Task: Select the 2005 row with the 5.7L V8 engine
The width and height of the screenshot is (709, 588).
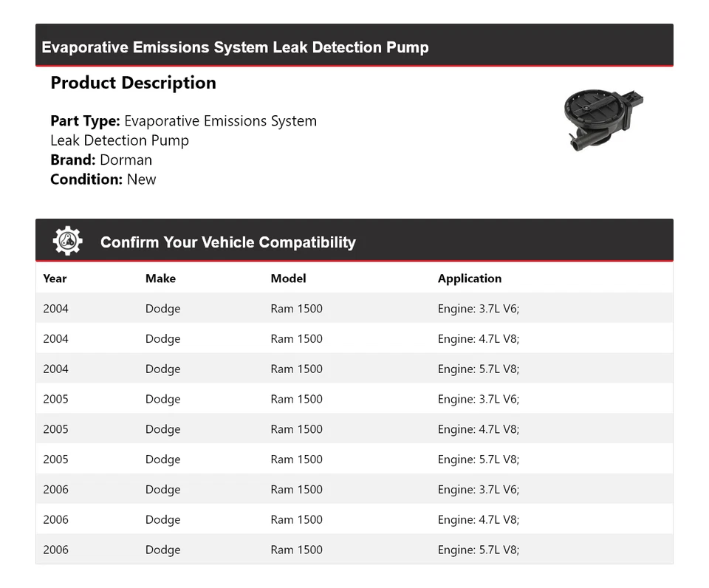Action: click(x=354, y=459)
